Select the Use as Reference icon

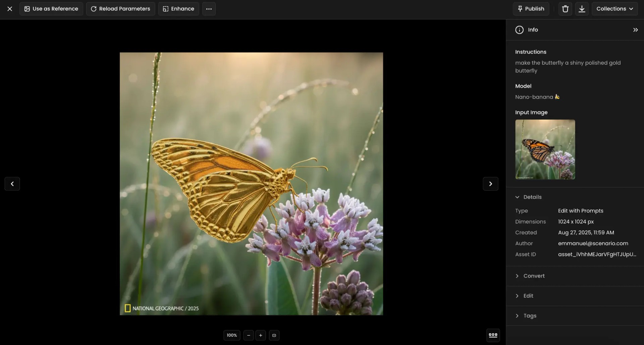27,9
